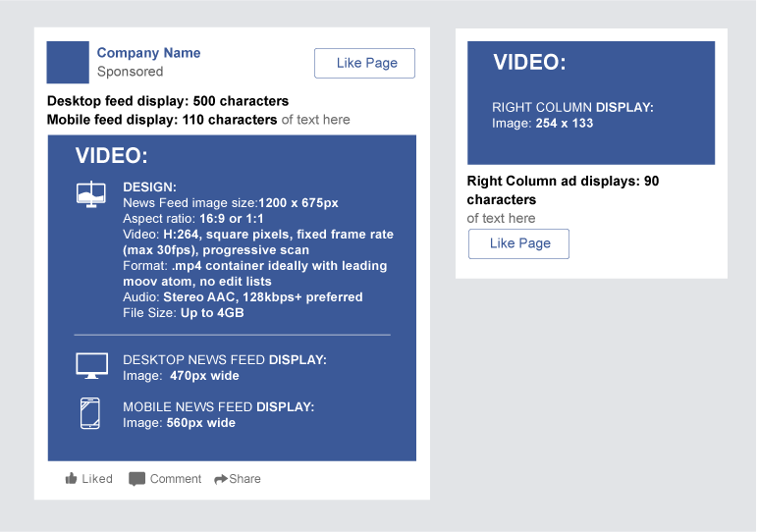Click the desktop monitor icon

click(x=91, y=366)
